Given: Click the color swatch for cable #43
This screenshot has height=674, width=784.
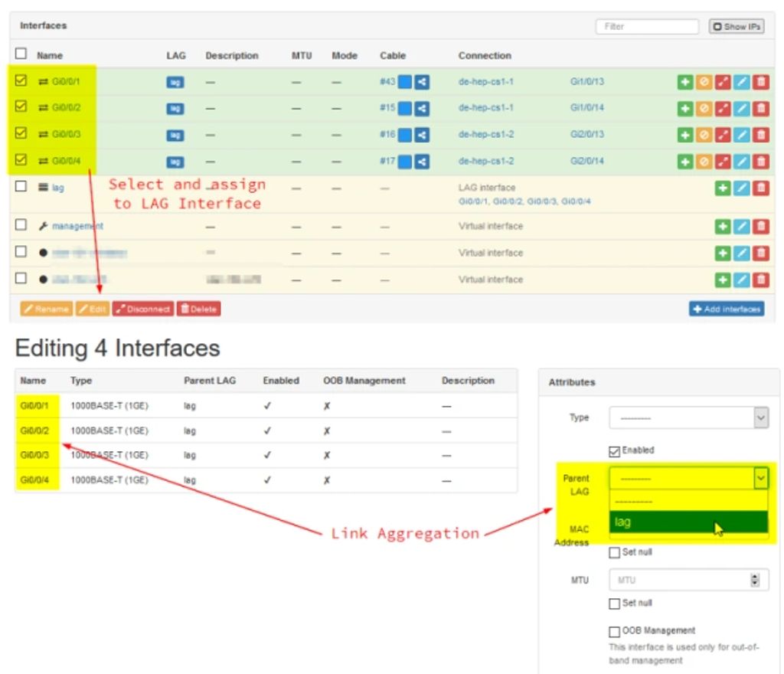Looking at the screenshot, I should tap(407, 82).
